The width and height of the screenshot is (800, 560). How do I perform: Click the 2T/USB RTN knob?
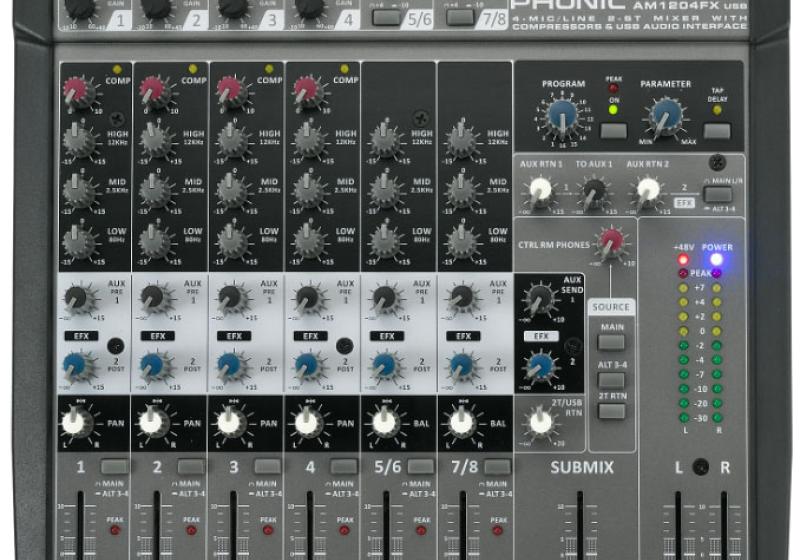click(x=540, y=422)
